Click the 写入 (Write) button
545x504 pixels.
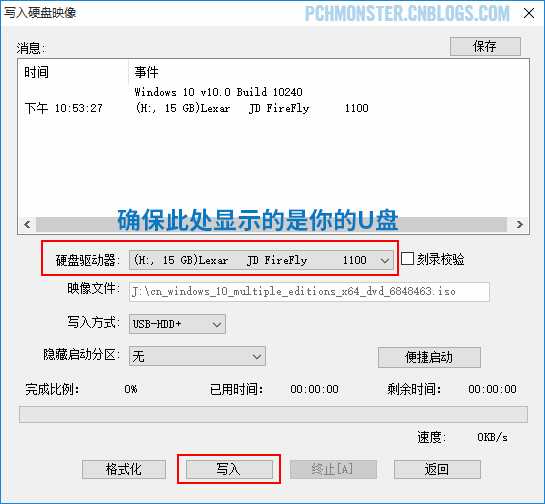229,470
